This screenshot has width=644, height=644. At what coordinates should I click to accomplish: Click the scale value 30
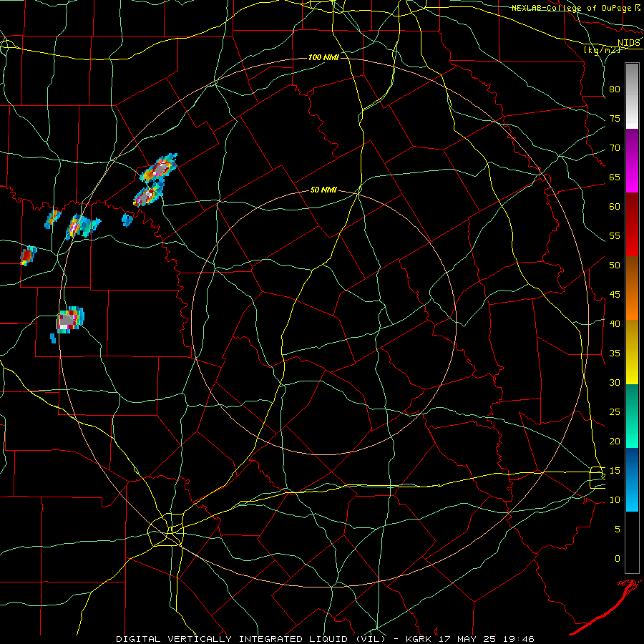coord(615,382)
